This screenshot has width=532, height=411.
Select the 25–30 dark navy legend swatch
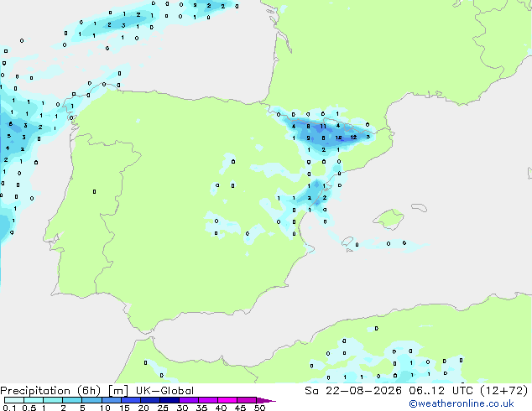click(170, 400)
